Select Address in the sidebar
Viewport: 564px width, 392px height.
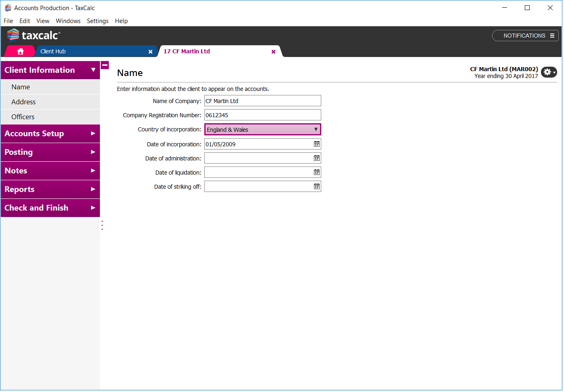23,102
